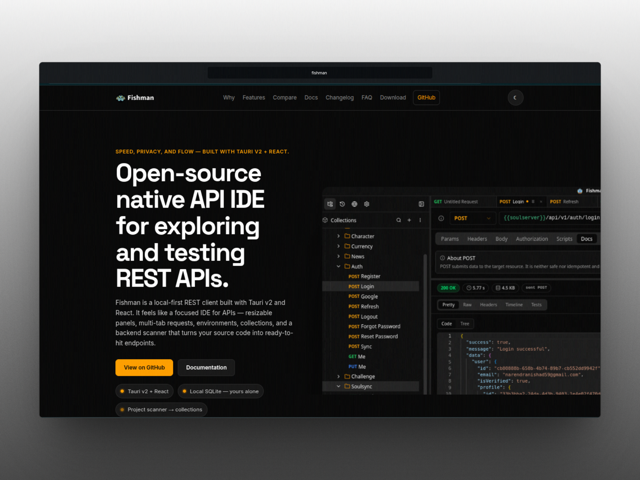Click the Soulsync folder icon
640x480 pixels.
[x=347, y=386]
